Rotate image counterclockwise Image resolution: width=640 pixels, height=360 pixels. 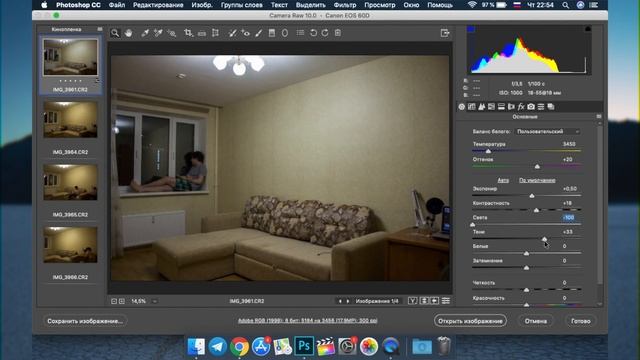click(x=313, y=33)
